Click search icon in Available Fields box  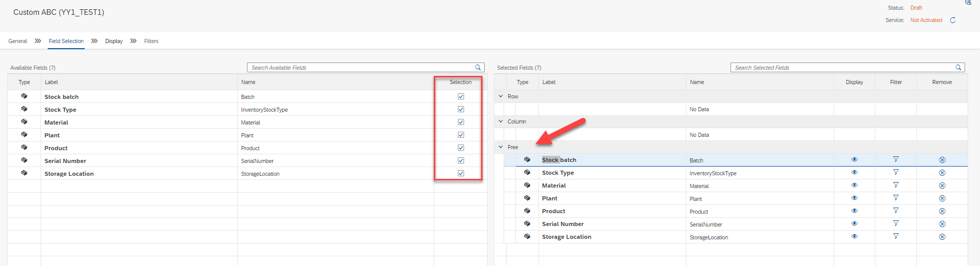478,67
